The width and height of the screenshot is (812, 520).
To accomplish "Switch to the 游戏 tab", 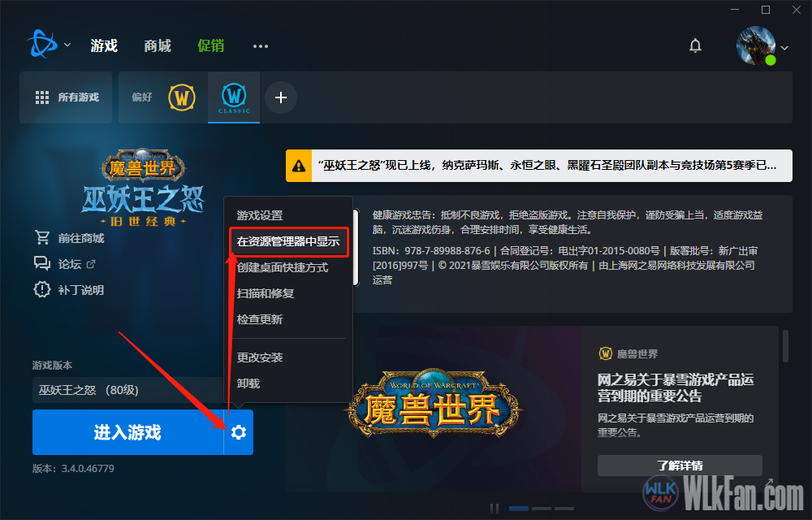I will [104, 45].
